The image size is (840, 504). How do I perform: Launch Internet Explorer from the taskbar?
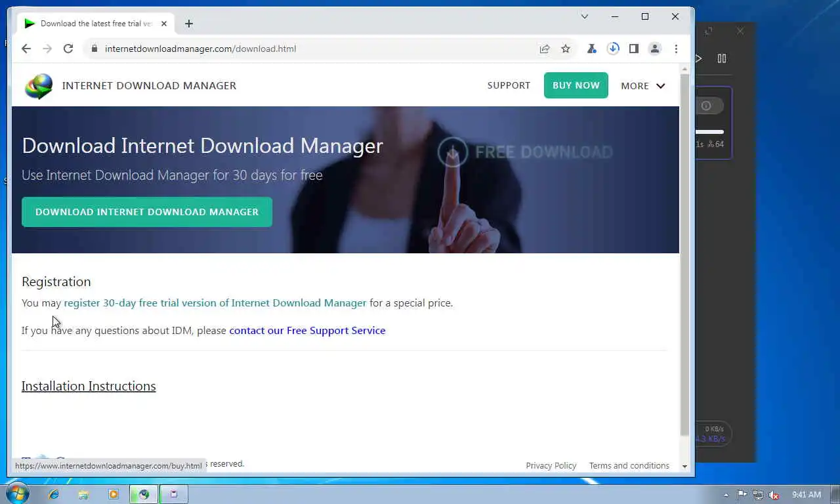(x=54, y=494)
